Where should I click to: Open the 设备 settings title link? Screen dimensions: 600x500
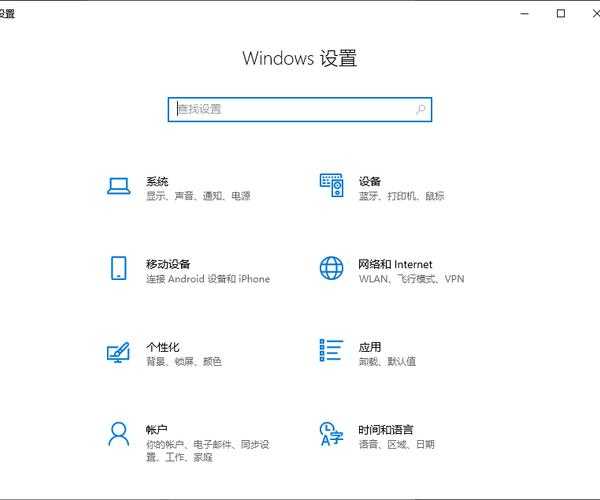[370, 181]
